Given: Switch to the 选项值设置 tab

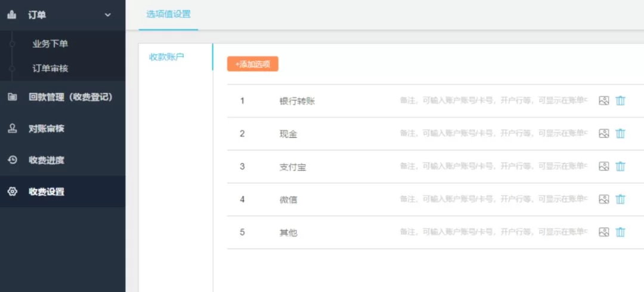Looking at the screenshot, I should [168, 14].
